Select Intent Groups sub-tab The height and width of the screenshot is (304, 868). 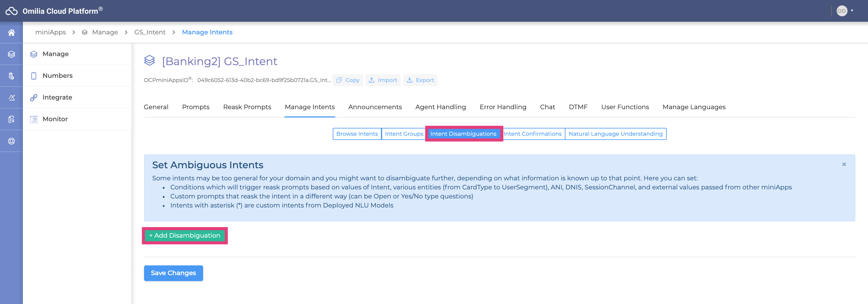pos(404,134)
